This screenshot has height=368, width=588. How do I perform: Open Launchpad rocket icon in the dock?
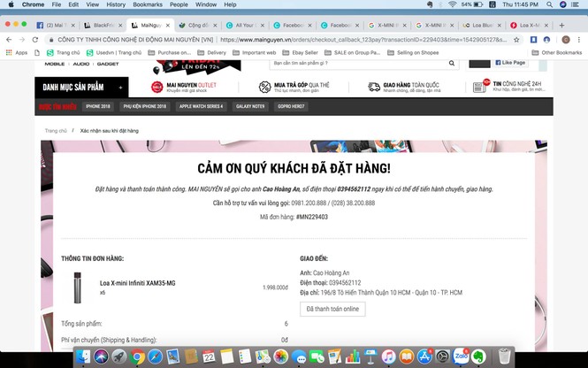coord(118,356)
